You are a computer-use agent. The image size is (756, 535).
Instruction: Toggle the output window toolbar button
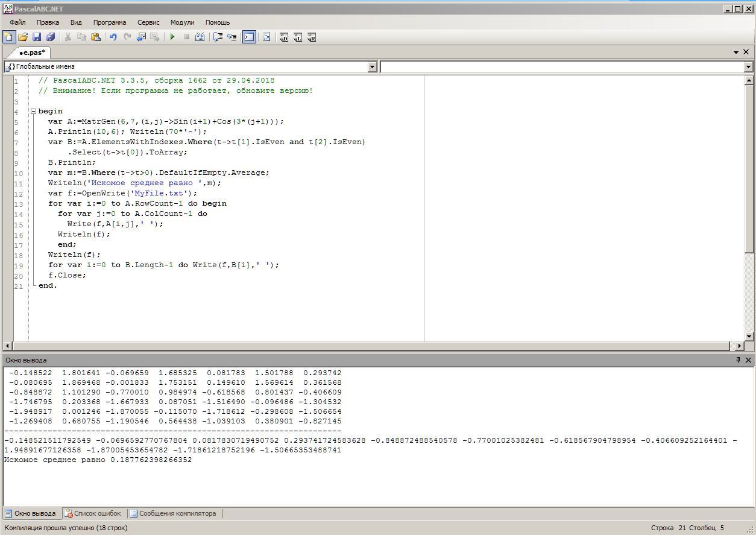click(x=249, y=37)
